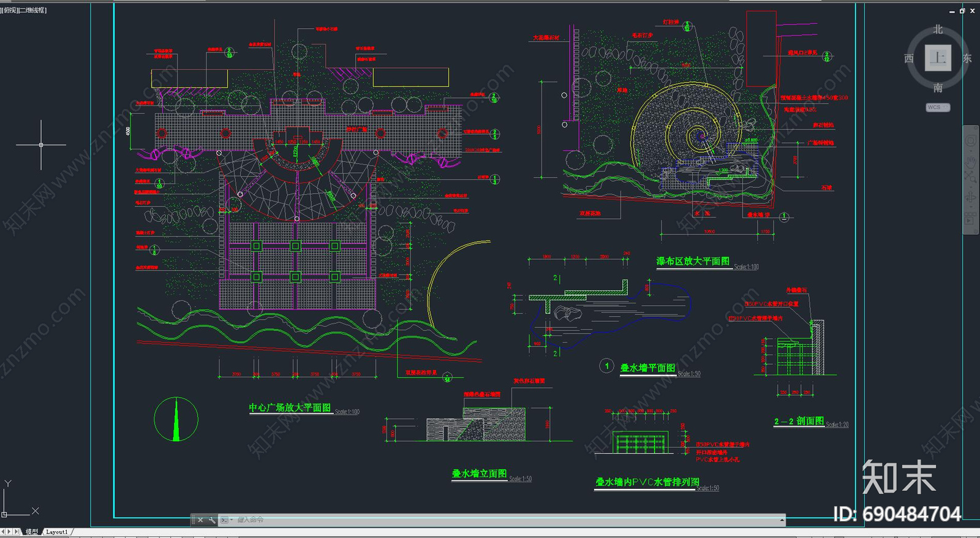Launch ShowMotion from the navigation bar
The width and height of the screenshot is (980, 538).
pyautogui.click(x=971, y=219)
